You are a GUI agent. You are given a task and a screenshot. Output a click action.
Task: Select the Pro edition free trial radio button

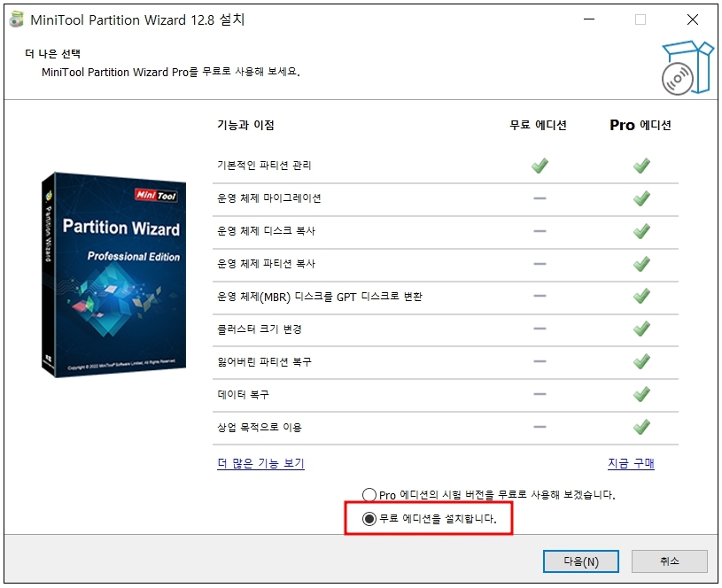click(x=369, y=495)
